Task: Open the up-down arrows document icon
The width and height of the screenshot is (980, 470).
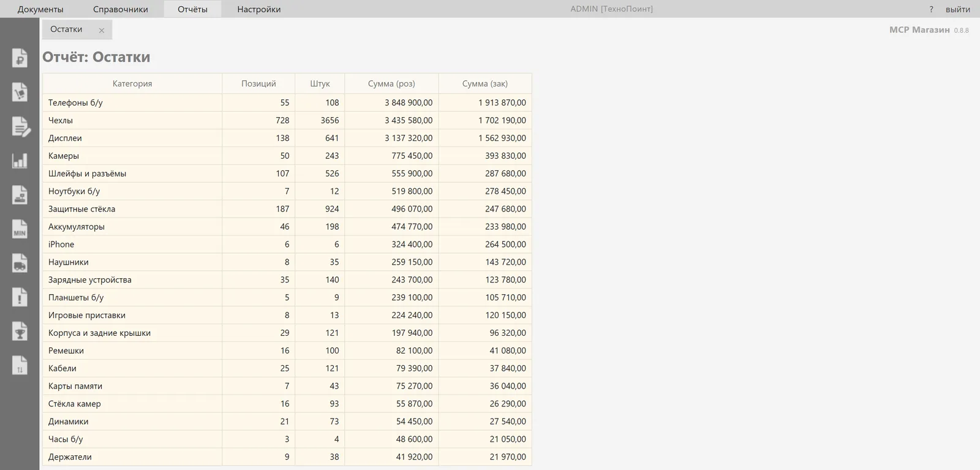Action: tap(20, 366)
